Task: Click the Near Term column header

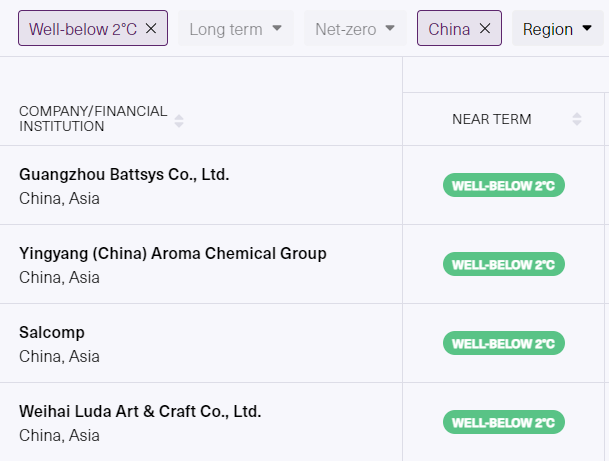Action: point(491,119)
